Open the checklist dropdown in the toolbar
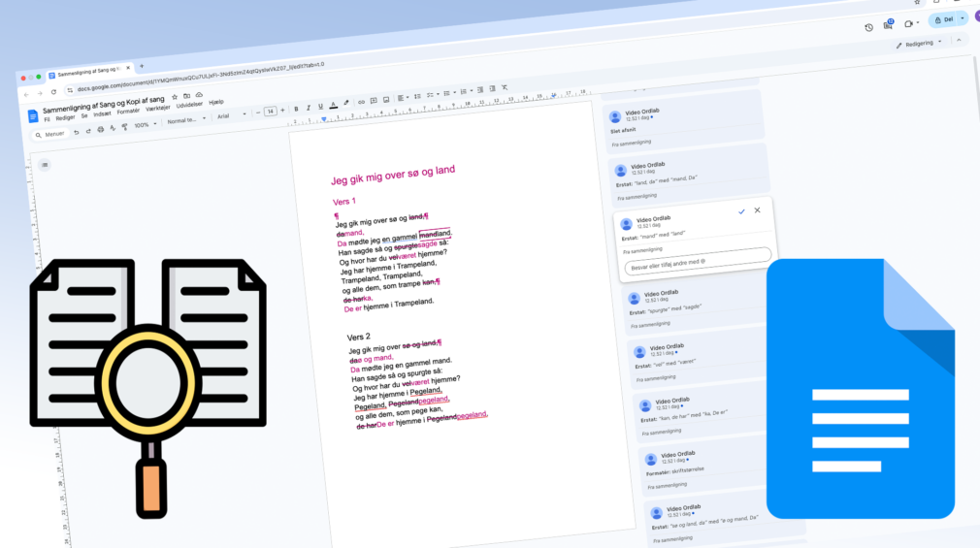 click(x=433, y=95)
